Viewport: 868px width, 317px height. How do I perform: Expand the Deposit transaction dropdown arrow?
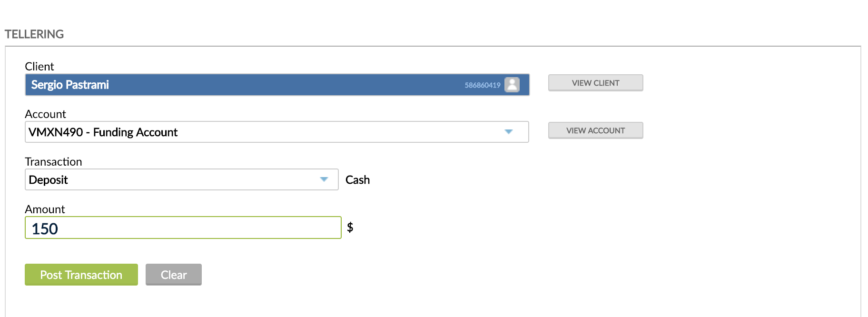click(x=324, y=179)
